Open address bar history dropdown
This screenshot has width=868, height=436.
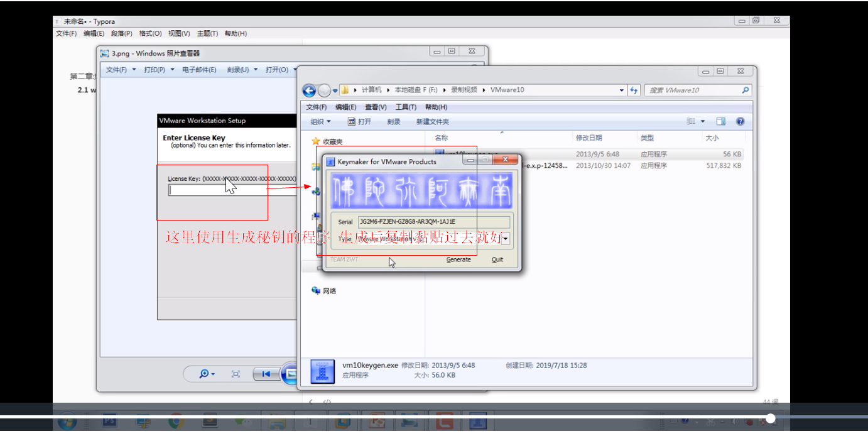click(622, 90)
